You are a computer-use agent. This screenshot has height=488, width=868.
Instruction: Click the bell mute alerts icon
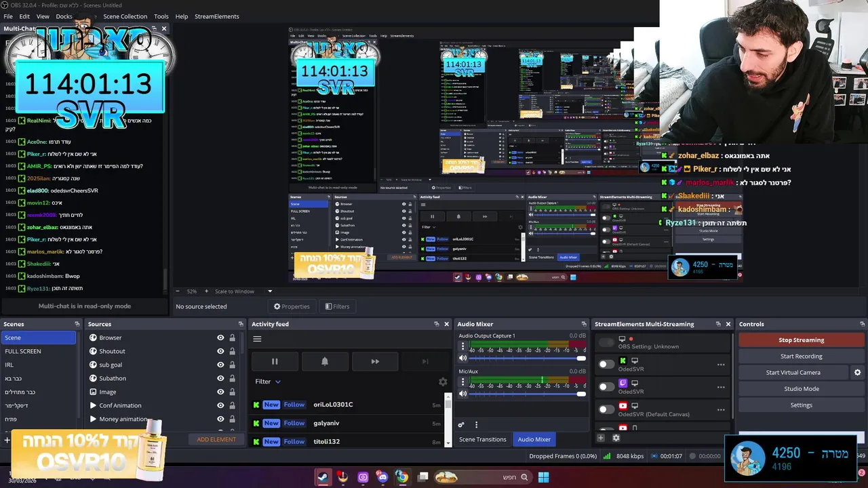tap(325, 361)
